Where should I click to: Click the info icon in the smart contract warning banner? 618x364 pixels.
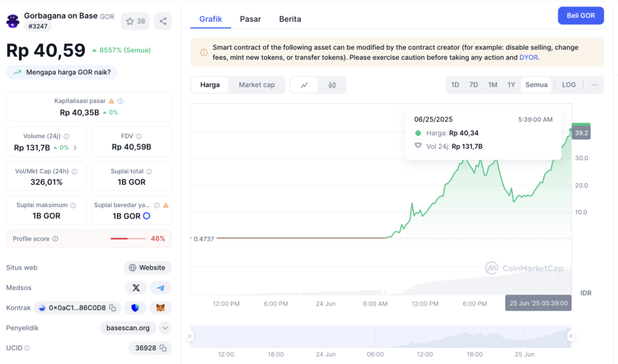(204, 53)
